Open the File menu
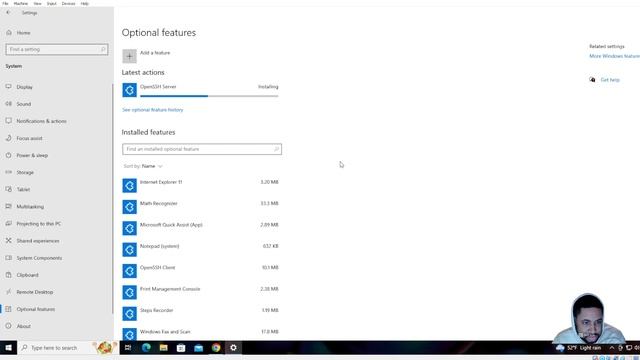The height and width of the screenshot is (360, 640). point(5,3)
